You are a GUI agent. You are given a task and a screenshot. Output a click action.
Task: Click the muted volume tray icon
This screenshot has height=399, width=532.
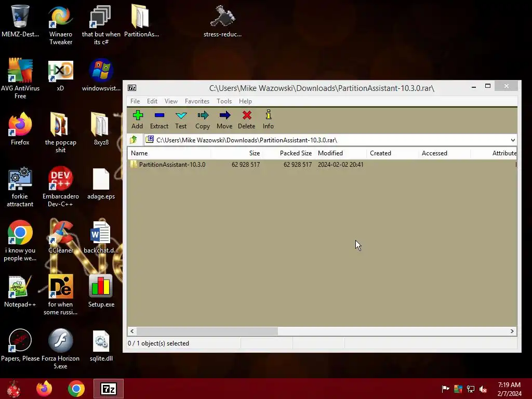click(x=483, y=389)
